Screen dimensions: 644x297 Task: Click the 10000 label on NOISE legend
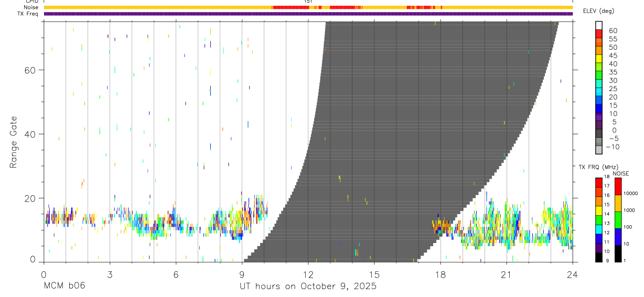click(x=630, y=193)
